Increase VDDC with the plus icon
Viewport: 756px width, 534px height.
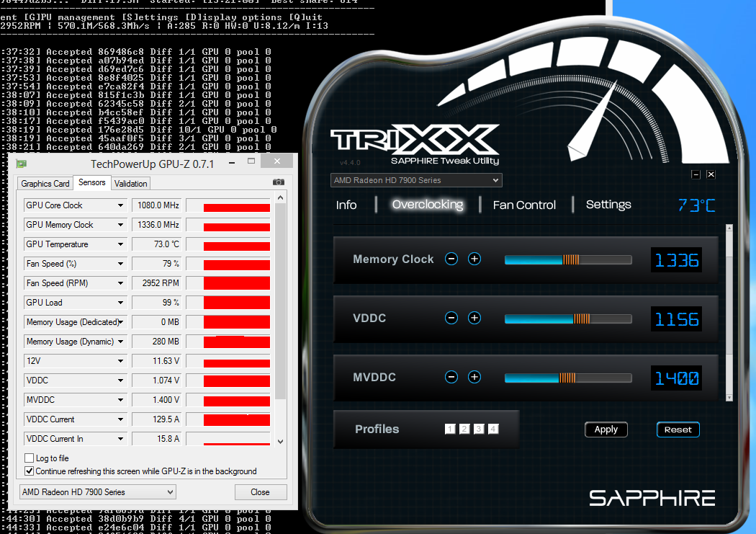tap(474, 318)
